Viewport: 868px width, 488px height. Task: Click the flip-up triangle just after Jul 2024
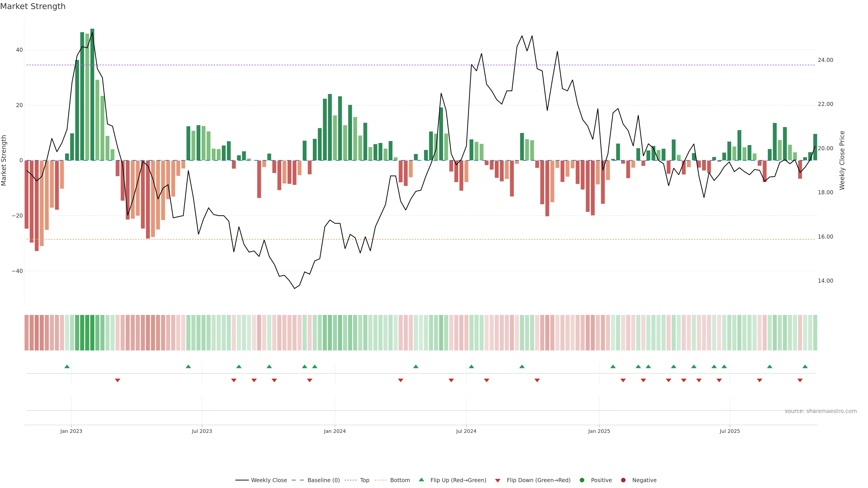[471, 366]
